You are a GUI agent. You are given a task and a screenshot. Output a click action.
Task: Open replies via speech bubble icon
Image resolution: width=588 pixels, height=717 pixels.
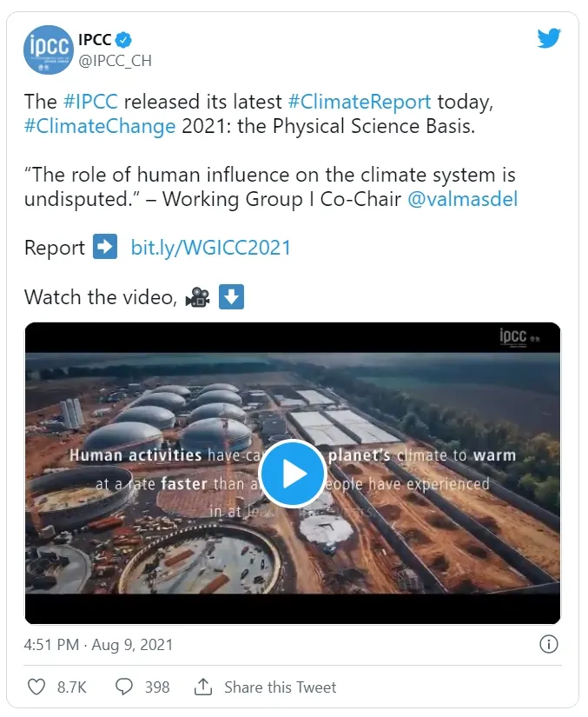[124, 687]
